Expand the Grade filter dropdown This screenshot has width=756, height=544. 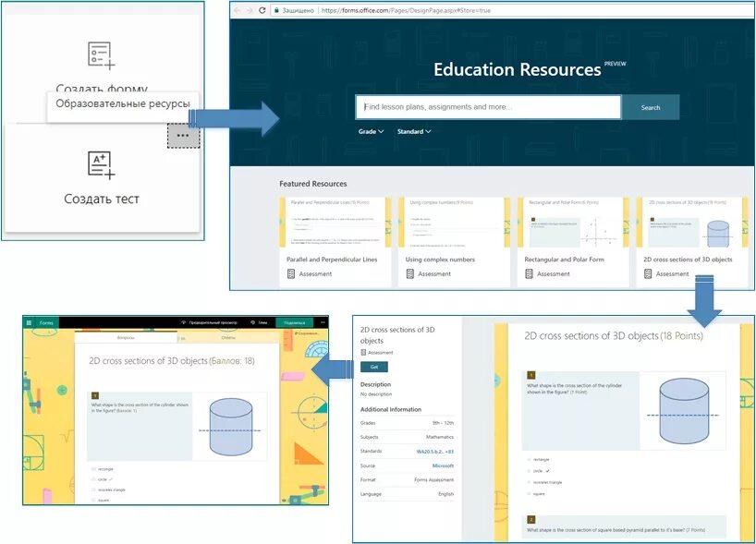[x=371, y=131]
